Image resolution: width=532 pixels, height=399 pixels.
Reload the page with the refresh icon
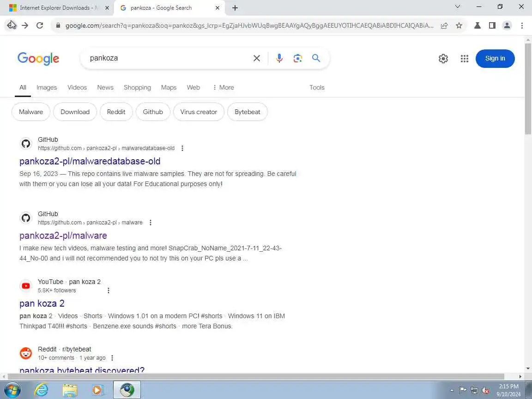tap(40, 25)
